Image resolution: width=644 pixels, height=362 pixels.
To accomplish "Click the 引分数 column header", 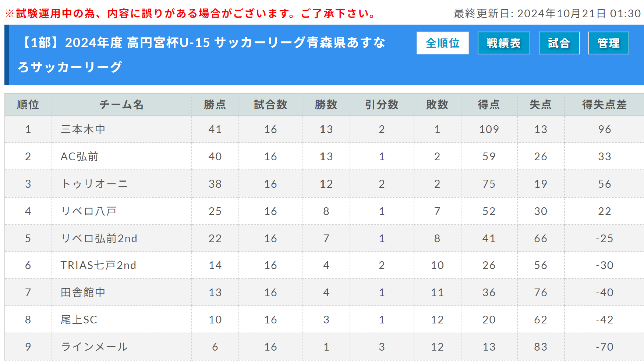I will coord(382,105).
